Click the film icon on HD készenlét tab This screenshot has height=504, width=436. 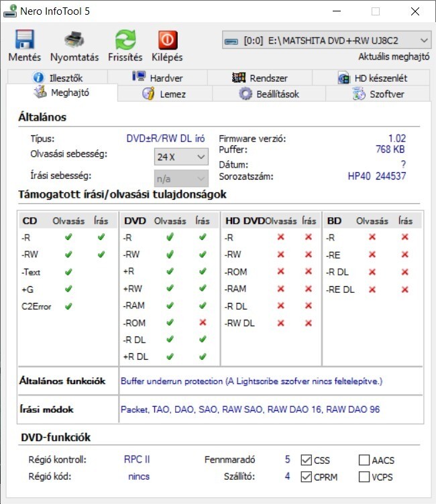point(343,78)
